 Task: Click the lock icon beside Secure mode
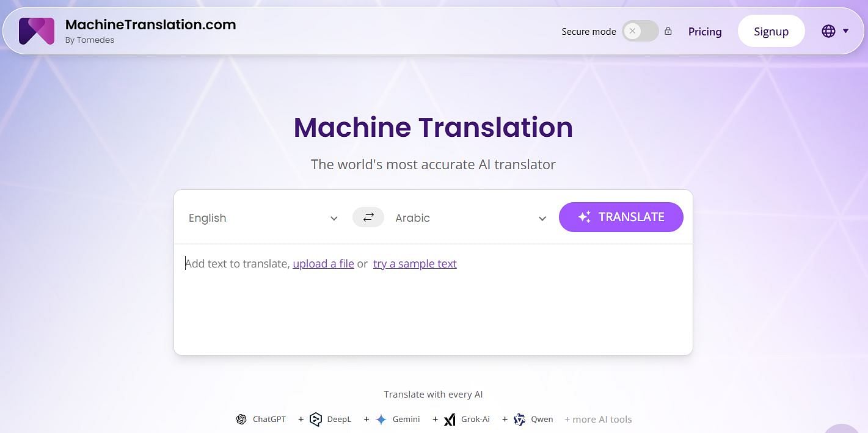[668, 31]
